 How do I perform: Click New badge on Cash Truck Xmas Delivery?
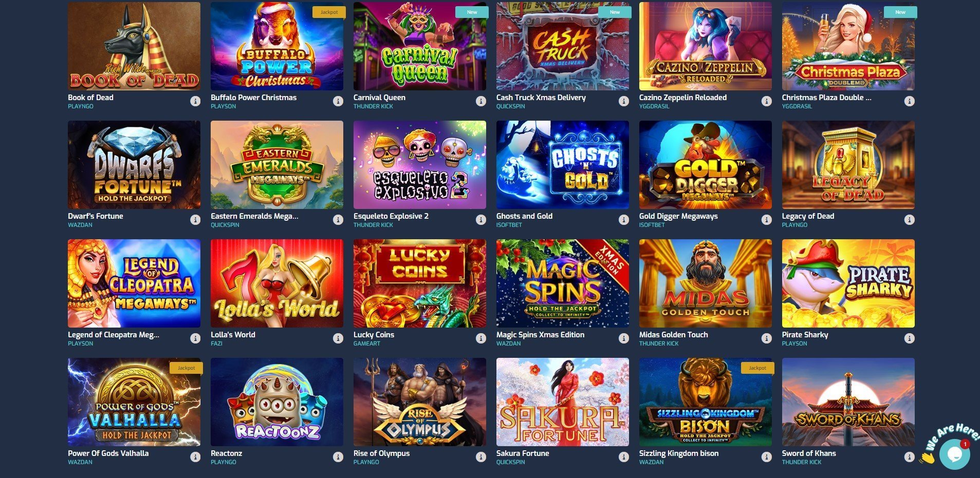pyautogui.click(x=615, y=12)
